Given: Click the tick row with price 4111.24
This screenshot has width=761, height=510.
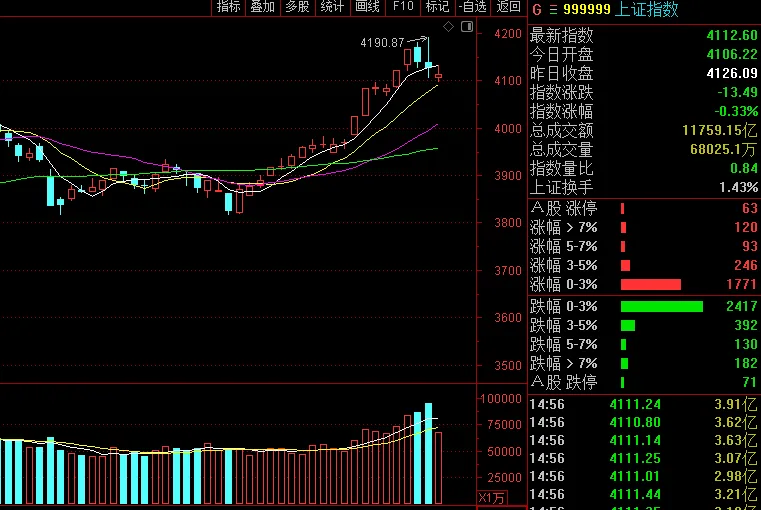Looking at the screenshot, I should (x=643, y=404).
